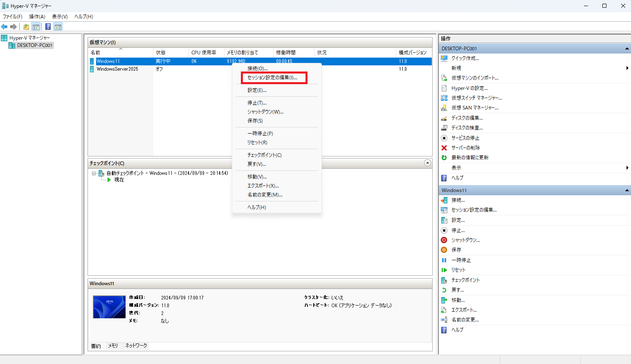Choose エクスポート(X)... in context menu
This screenshot has width=631, height=364.
point(277,186)
